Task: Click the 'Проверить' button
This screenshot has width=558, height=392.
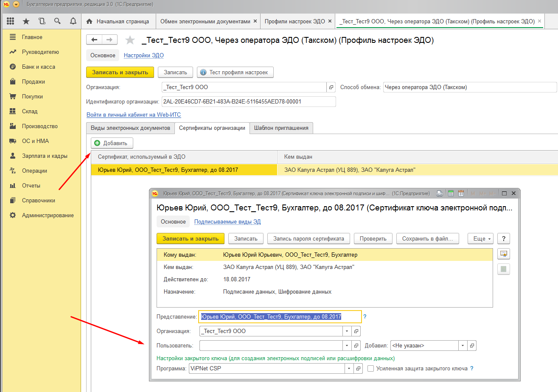Action: pyautogui.click(x=373, y=238)
